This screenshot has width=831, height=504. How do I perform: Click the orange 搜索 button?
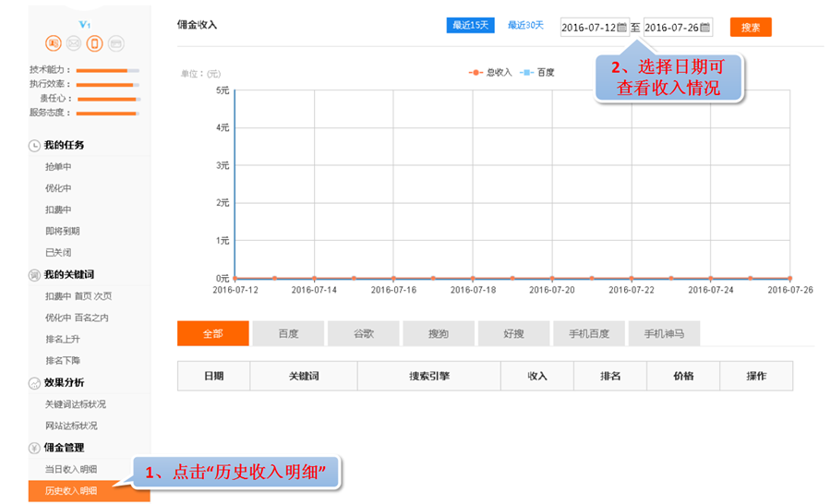coord(750,28)
